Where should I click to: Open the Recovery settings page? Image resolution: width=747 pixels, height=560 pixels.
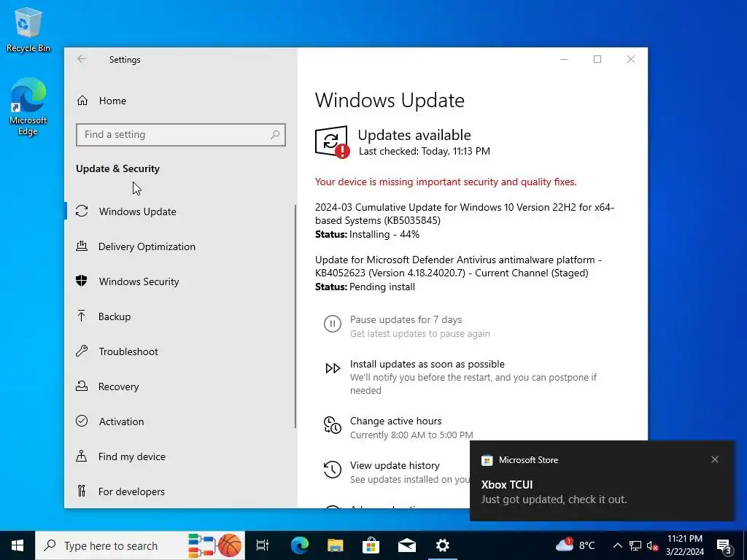point(180,386)
